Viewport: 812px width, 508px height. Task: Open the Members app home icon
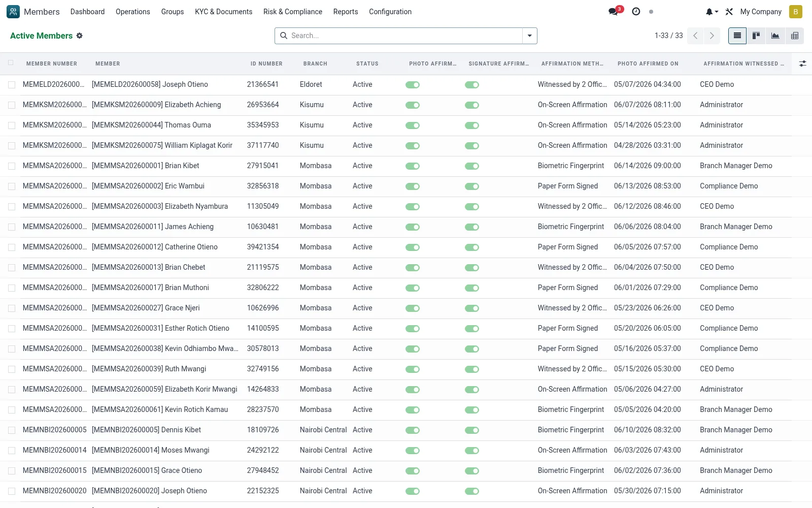click(x=13, y=12)
